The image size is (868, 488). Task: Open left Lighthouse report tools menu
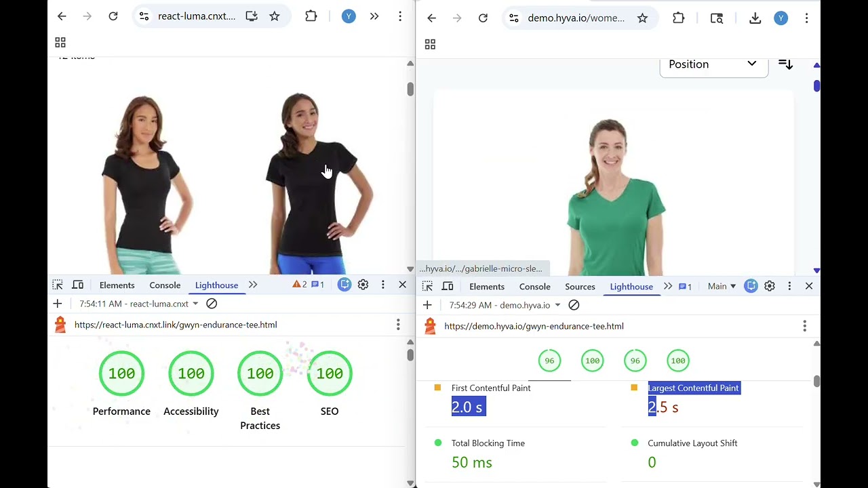(x=398, y=325)
